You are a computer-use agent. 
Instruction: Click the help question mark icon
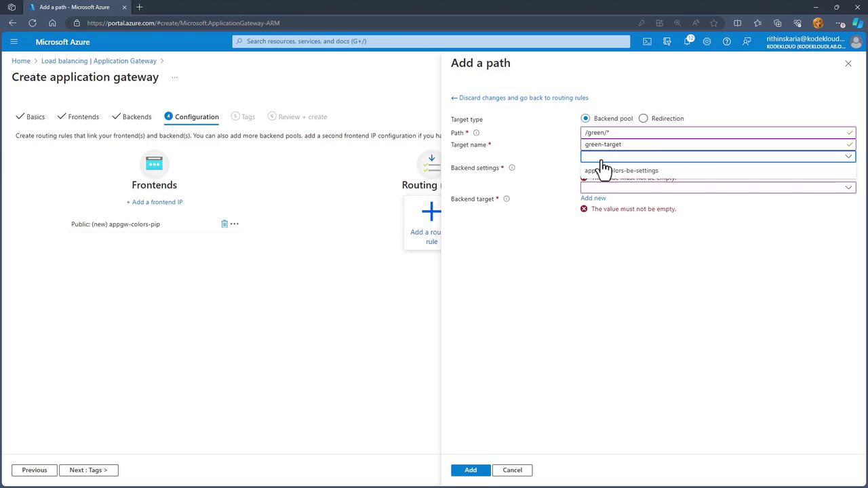click(x=726, y=41)
